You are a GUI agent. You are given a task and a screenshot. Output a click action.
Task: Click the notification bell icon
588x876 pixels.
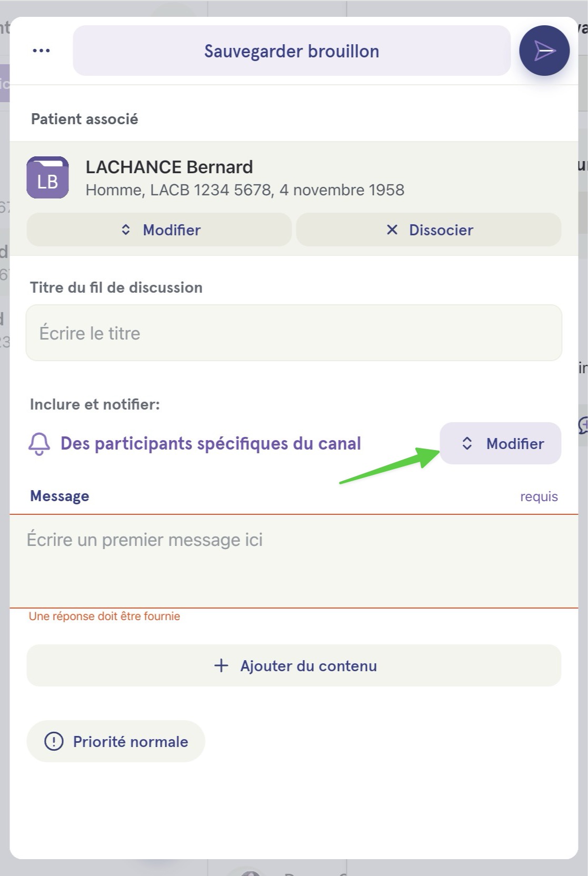coord(39,444)
